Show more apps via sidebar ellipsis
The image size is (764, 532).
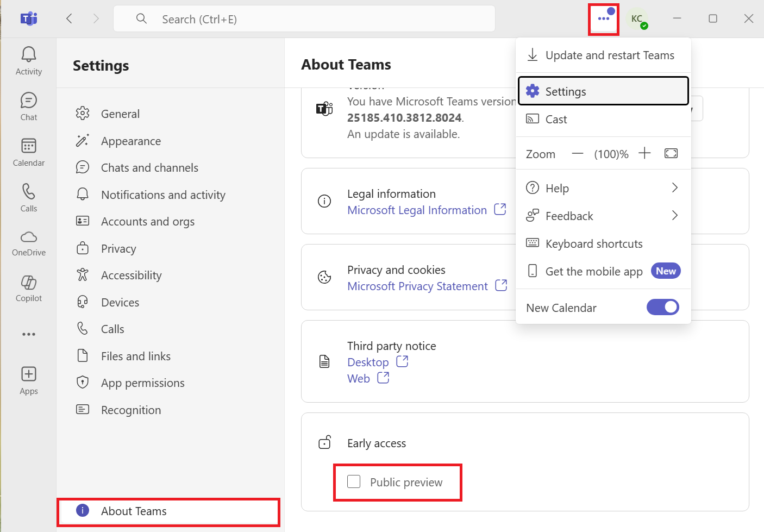click(29, 334)
